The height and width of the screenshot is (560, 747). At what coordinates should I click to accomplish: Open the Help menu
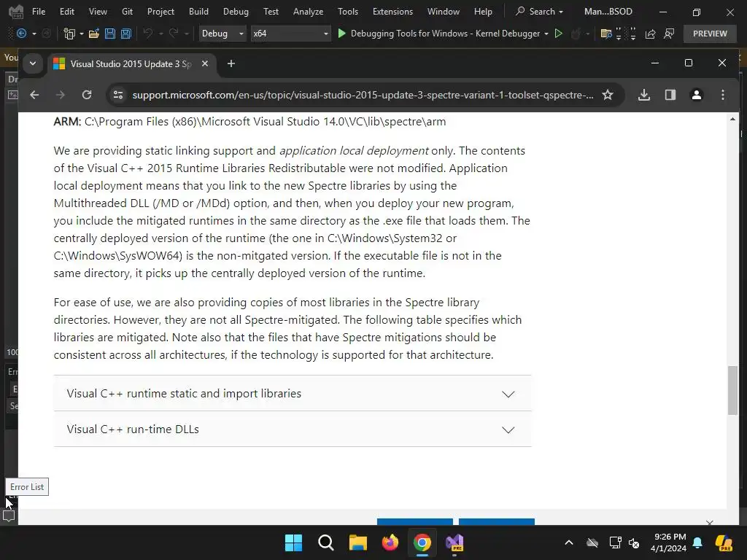483,11
